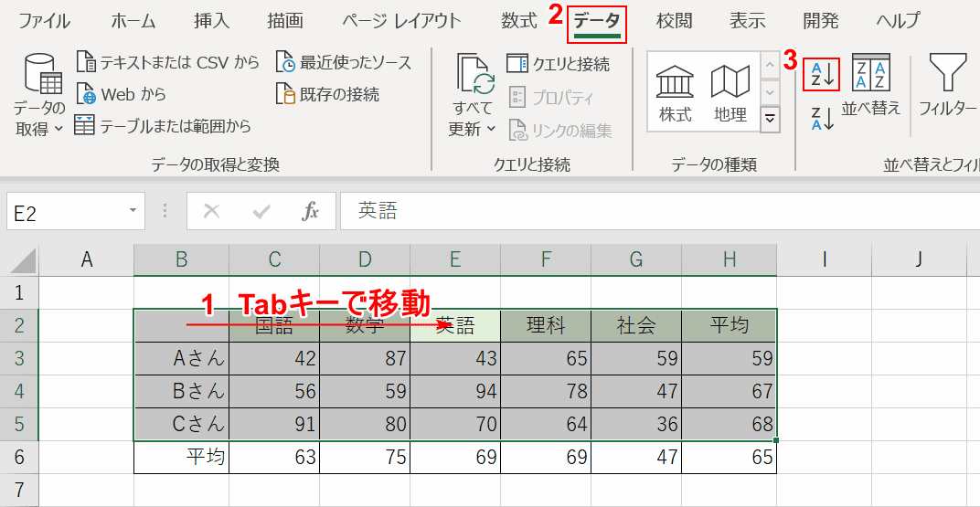Switch to the ページ レイアウト tab
This screenshot has width=980, height=507.
coord(402,21)
